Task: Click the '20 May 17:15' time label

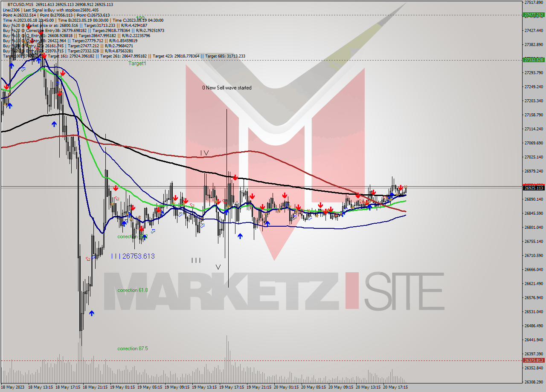Action: [396, 388]
